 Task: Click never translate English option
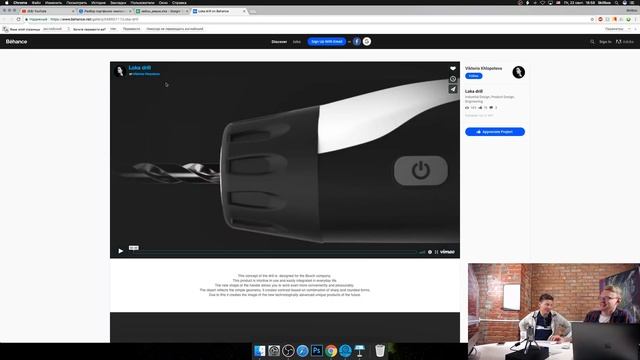click(x=175, y=29)
